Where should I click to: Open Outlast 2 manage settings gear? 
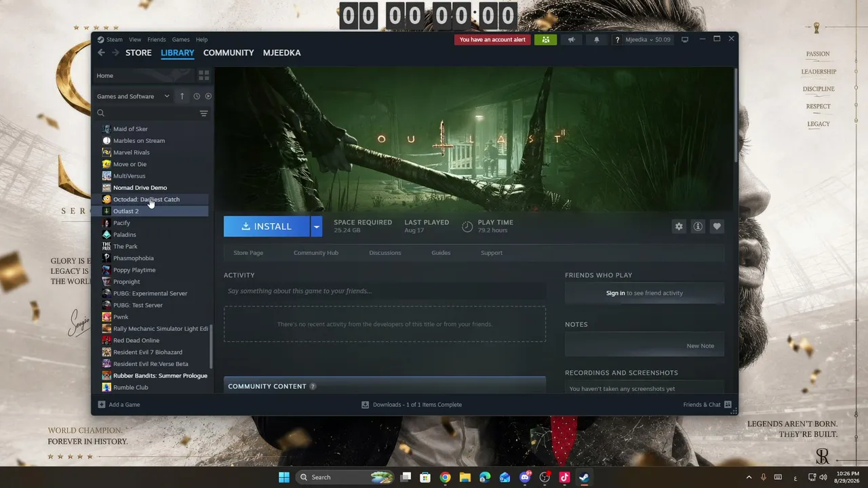(679, 226)
